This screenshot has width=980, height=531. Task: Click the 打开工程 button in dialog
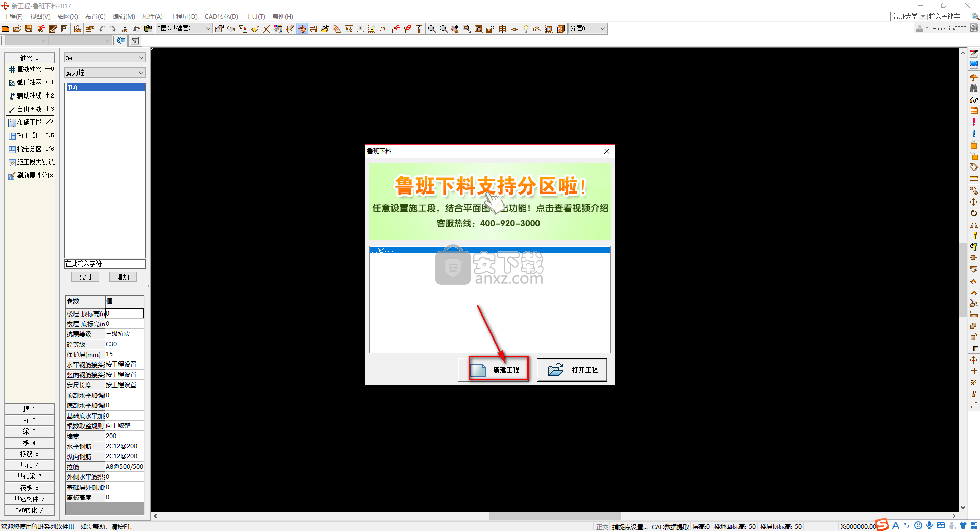click(572, 370)
